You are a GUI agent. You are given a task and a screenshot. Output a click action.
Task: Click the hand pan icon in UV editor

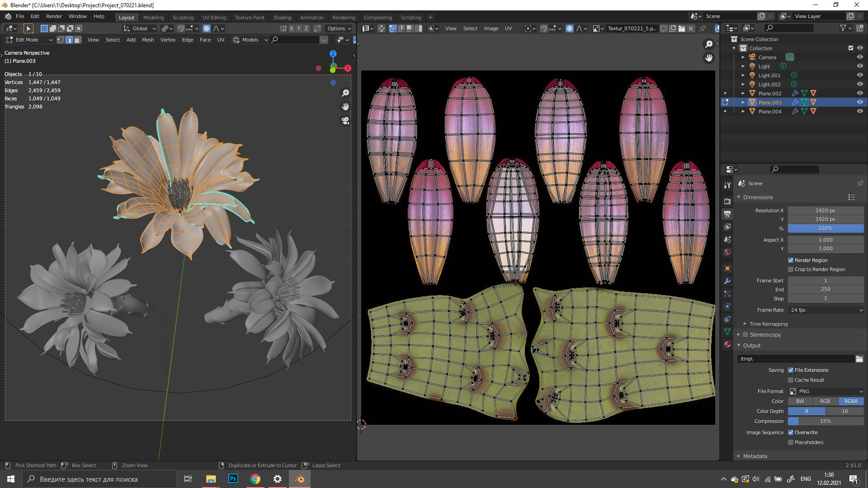[x=708, y=57]
